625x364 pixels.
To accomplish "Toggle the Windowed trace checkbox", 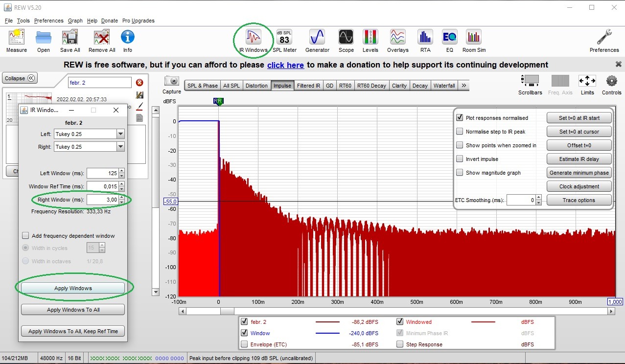I will point(399,322).
